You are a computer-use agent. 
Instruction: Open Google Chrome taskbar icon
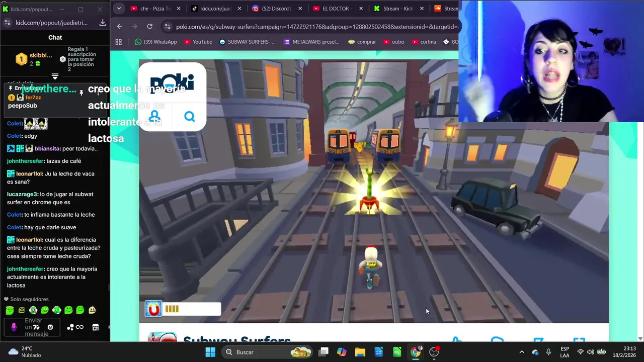click(x=416, y=352)
